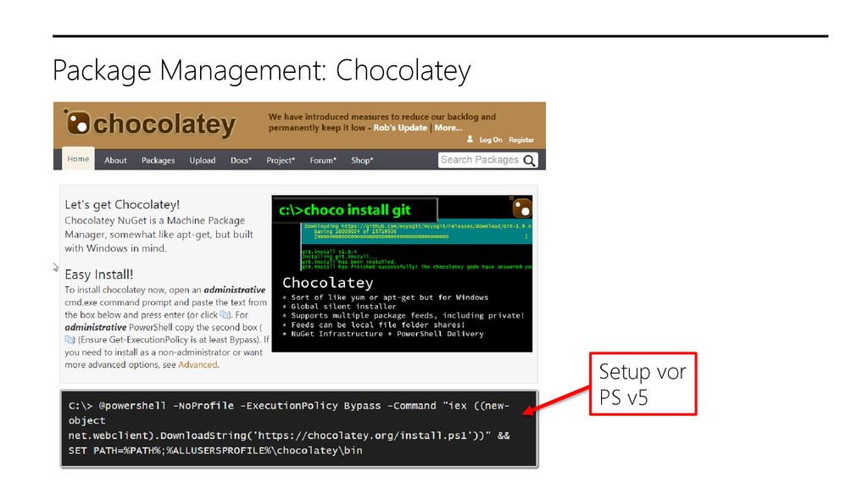The width and height of the screenshot is (868, 488).
Task: Click the 'Sort of like yum or apt-get' line
Action: pos(386,297)
